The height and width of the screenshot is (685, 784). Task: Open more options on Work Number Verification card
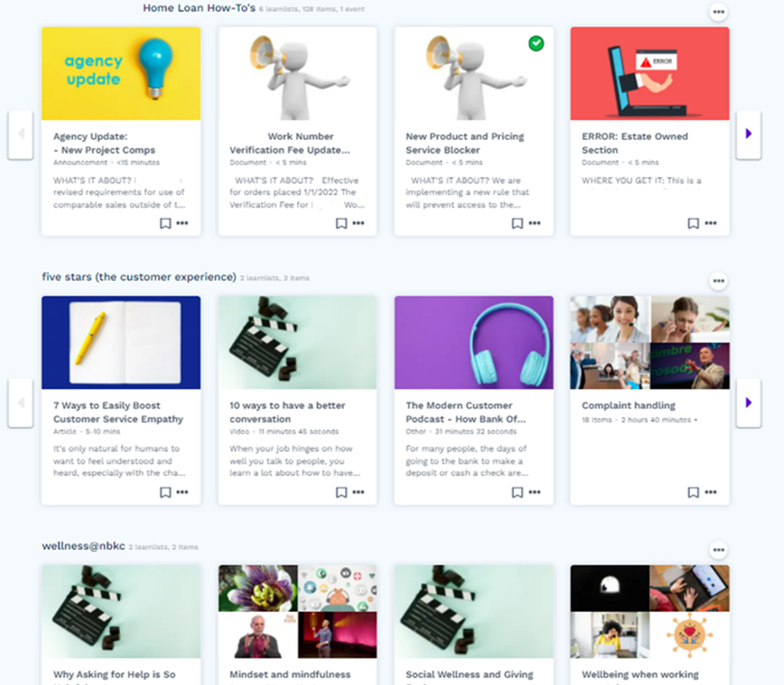(358, 223)
